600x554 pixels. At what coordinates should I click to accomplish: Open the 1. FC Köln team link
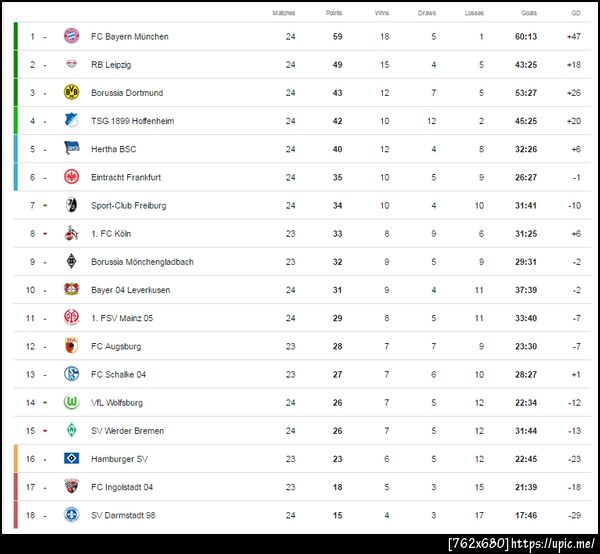[114, 234]
